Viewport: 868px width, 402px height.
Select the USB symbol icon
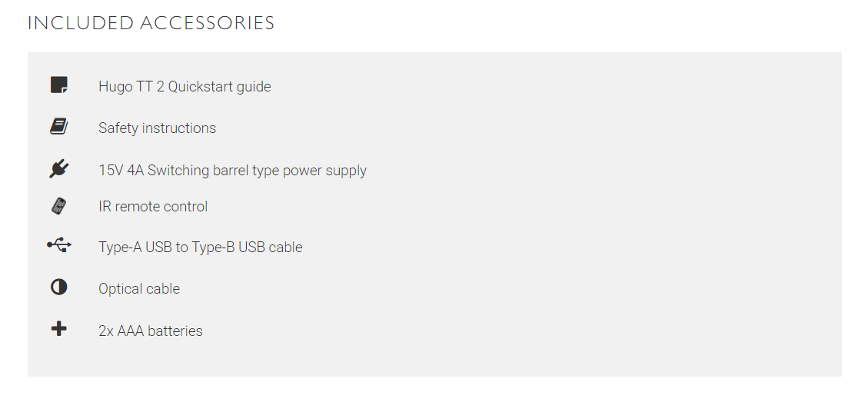tap(59, 246)
